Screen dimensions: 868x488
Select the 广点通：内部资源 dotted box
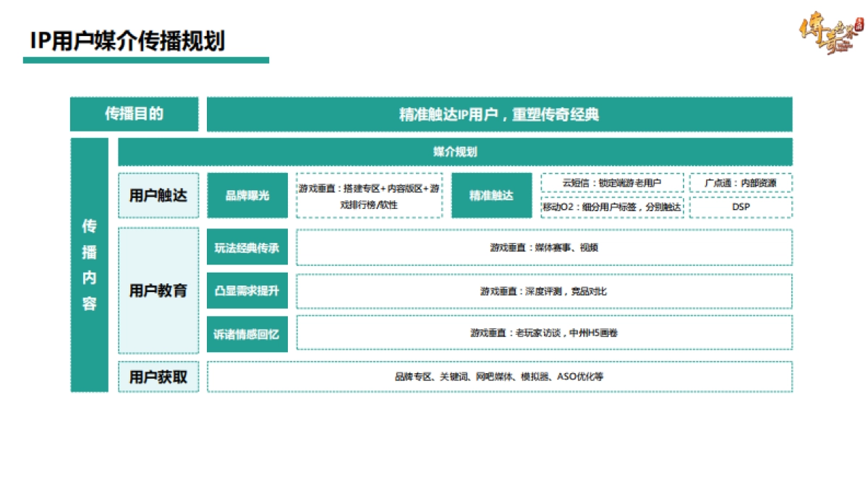click(741, 183)
